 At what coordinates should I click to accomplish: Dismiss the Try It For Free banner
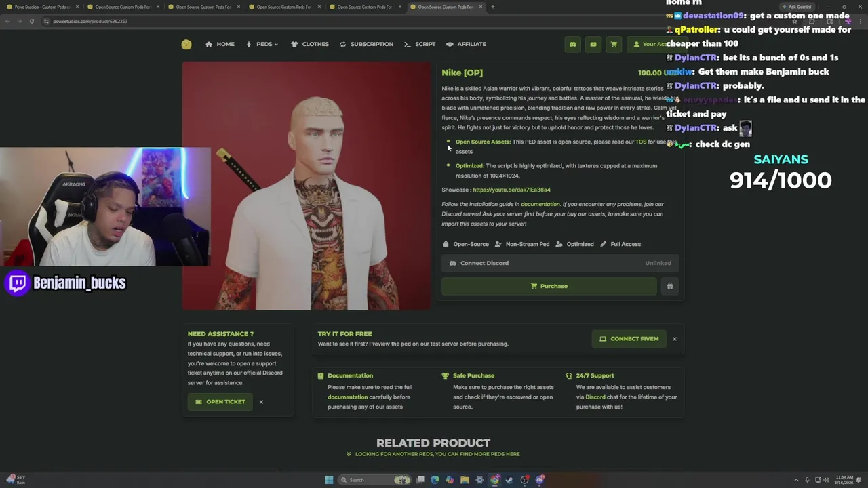coord(674,338)
